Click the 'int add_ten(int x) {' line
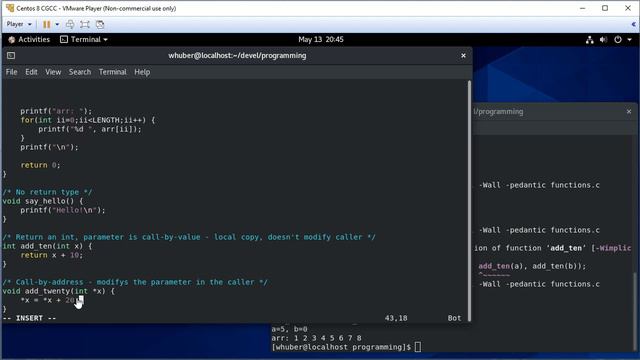 [47, 246]
